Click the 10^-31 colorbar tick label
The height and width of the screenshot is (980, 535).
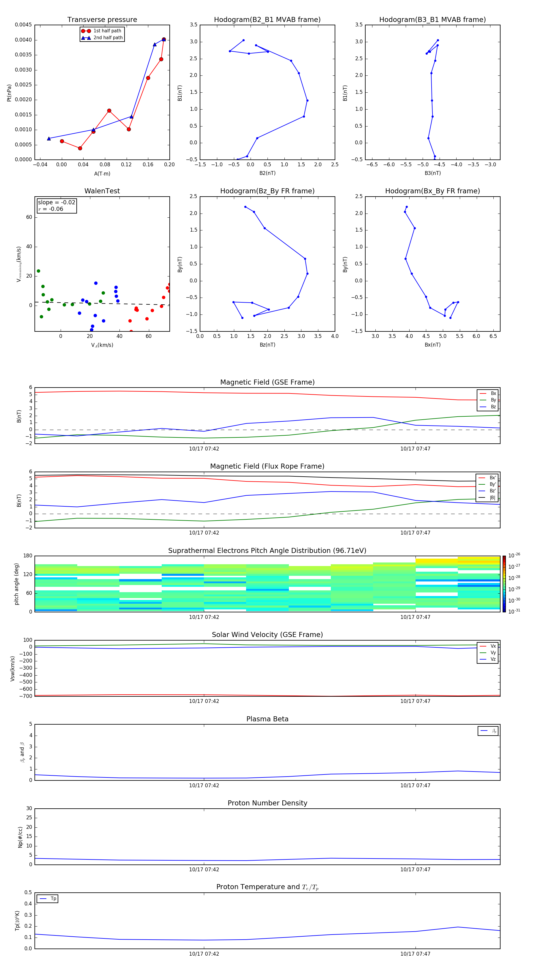pos(514,611)
